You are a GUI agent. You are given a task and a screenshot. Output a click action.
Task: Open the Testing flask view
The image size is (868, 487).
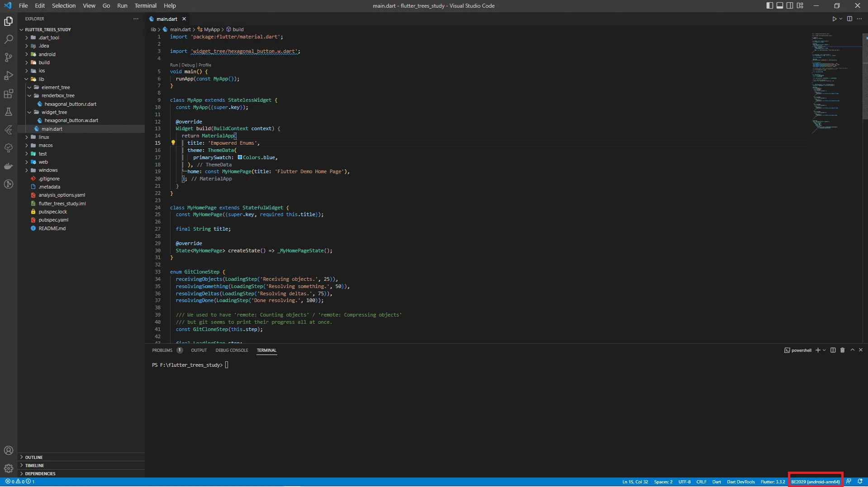[9, 112]
